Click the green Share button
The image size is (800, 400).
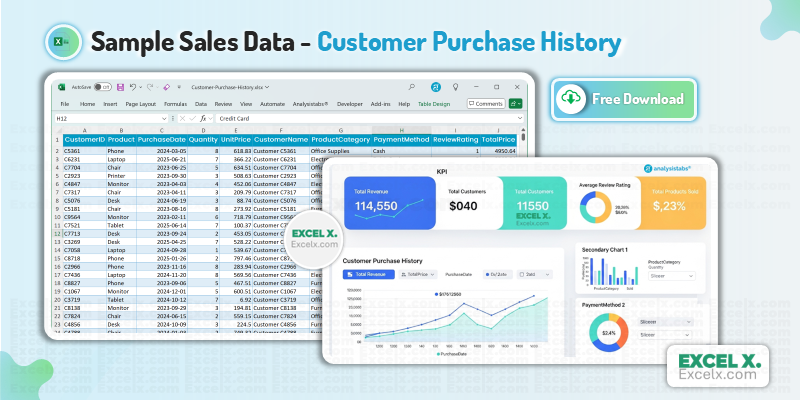click(x=515, y=104)
